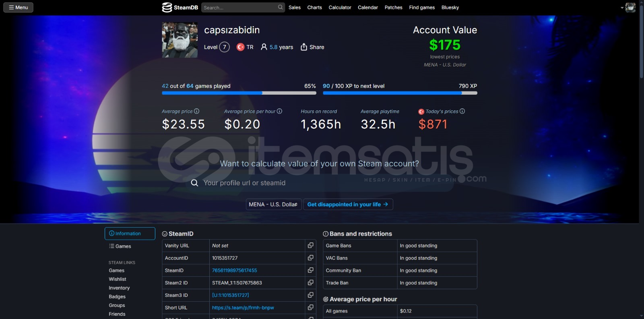Copy the SteamID value

click(x=310, y=270)
